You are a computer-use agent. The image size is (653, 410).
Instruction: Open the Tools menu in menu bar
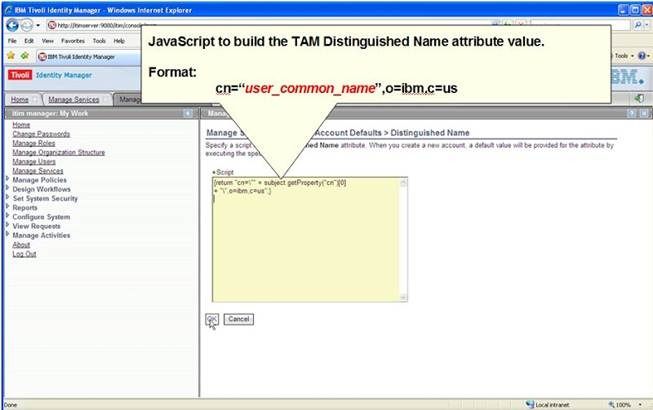99,41
